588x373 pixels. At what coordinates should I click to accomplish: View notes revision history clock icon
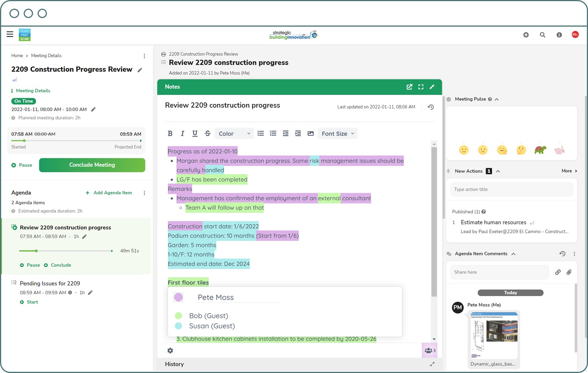pos(431,107)
